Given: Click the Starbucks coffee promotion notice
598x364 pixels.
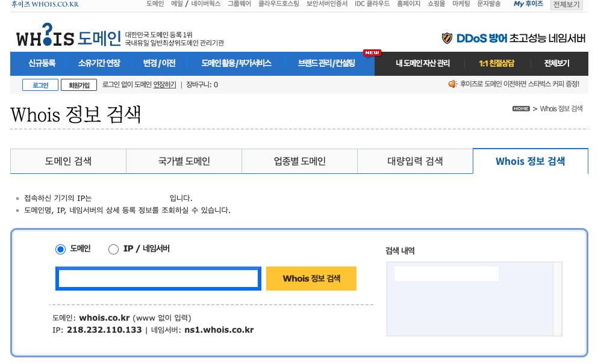Looking at the screenshot, I should 520,84.
